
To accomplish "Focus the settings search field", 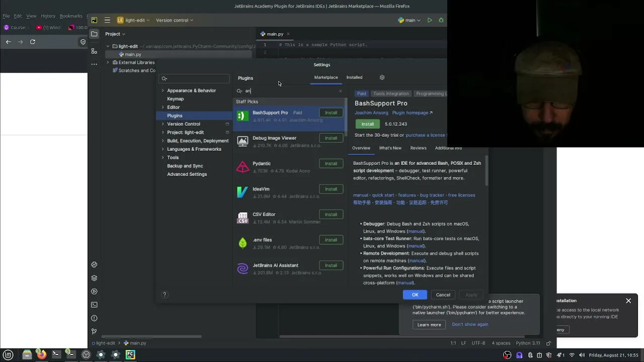I will (194, 78).
